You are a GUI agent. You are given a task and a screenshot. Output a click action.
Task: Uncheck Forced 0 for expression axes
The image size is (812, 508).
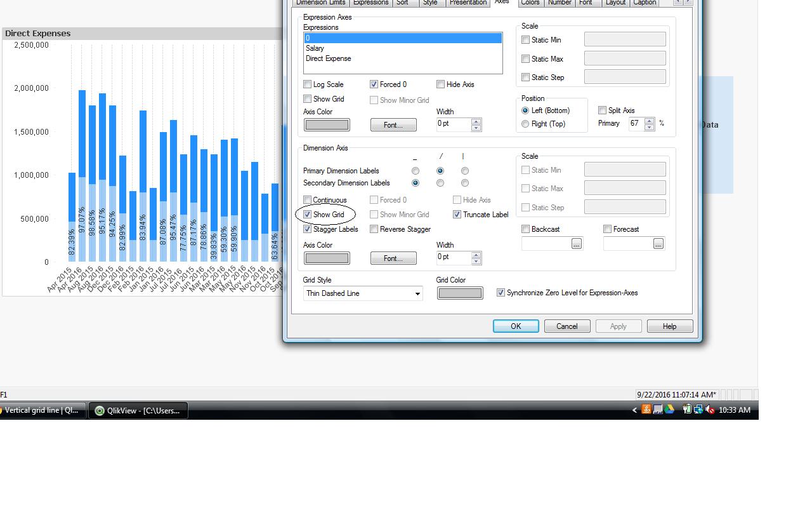point(374,84)
